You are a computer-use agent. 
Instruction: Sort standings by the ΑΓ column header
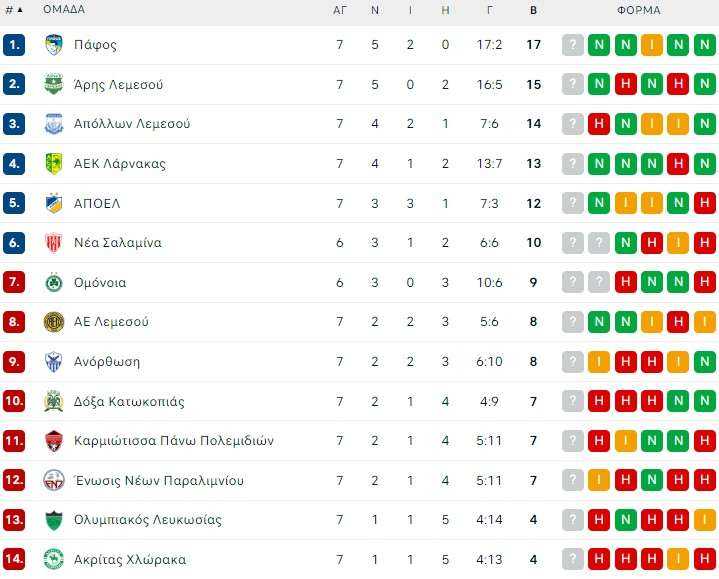pos(340,10)
